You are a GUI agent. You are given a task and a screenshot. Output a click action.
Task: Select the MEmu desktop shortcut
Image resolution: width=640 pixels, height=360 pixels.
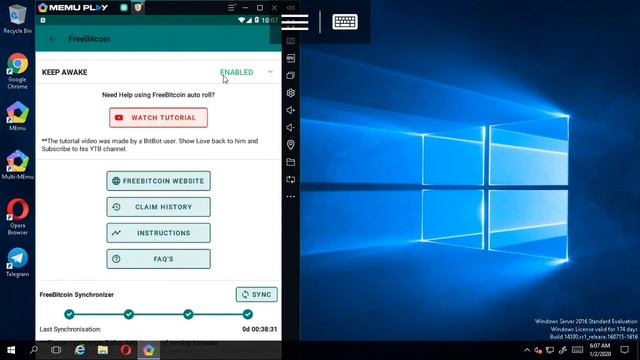pyautogui.click(x=18, y=116)
